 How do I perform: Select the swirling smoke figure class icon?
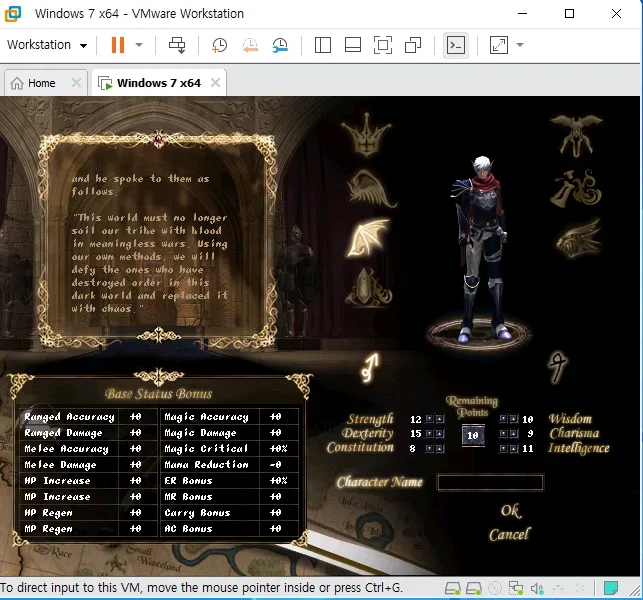tap(576, 189)
